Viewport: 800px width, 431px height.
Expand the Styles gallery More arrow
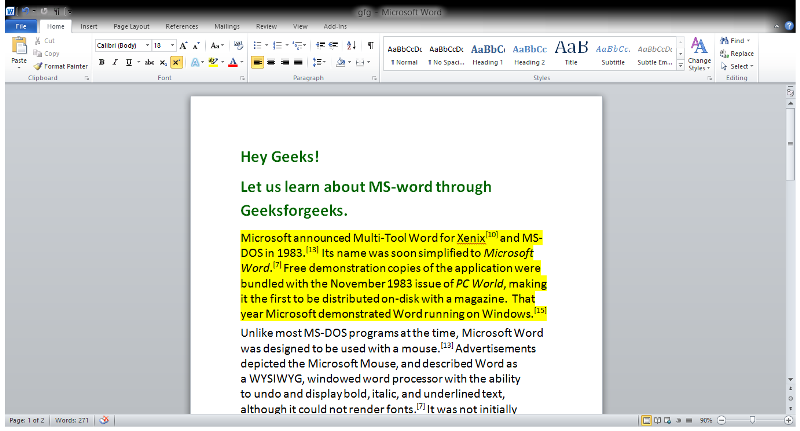(681, 66)
